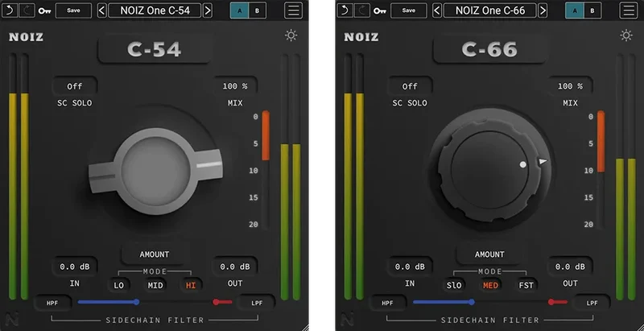Viewport: 644px width, 331px height.
Task: Click IN 0.0 dB field in C-54
Action: point(74,267)
